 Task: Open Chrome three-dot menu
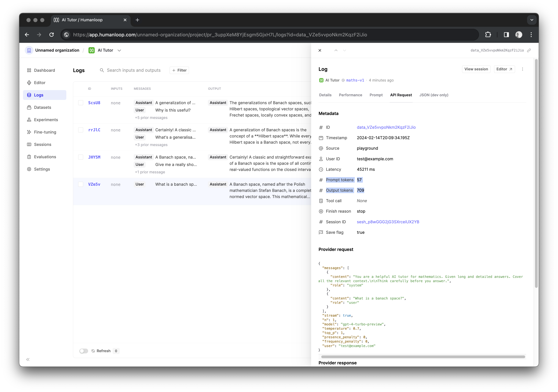coord(531,35)
